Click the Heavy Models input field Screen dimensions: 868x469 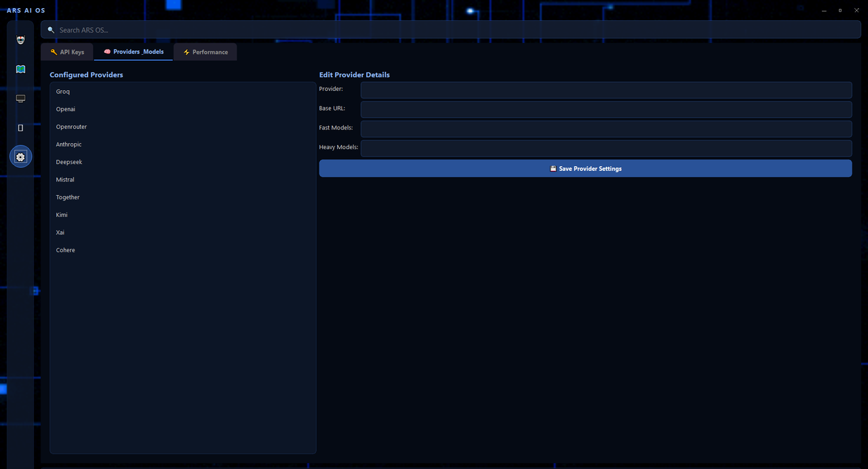point(606,148)
